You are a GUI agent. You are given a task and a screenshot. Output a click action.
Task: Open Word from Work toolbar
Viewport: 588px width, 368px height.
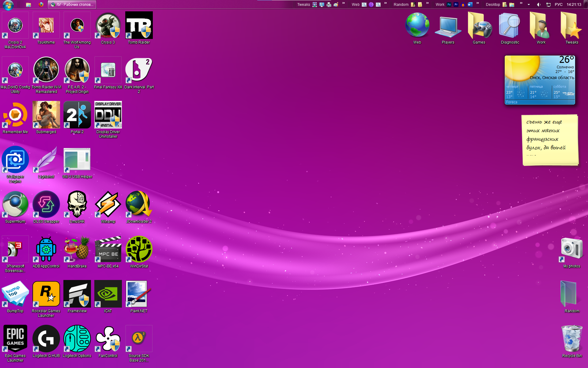point(469,5)
